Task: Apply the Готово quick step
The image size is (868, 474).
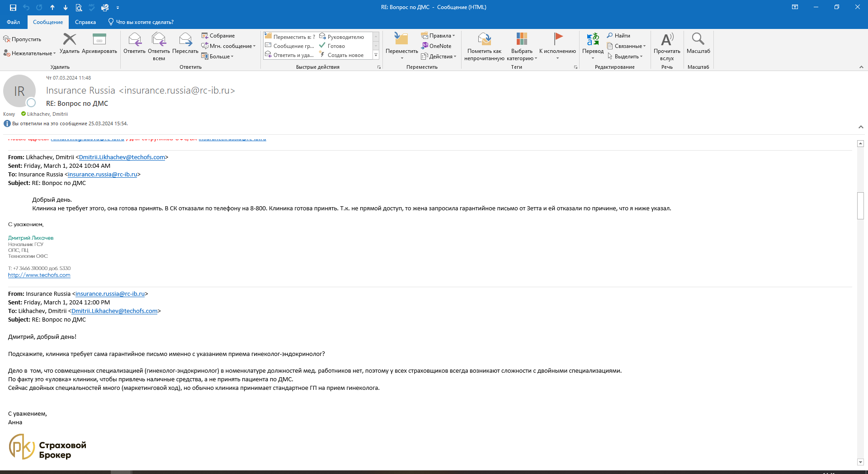Action: tap(332, 46)
